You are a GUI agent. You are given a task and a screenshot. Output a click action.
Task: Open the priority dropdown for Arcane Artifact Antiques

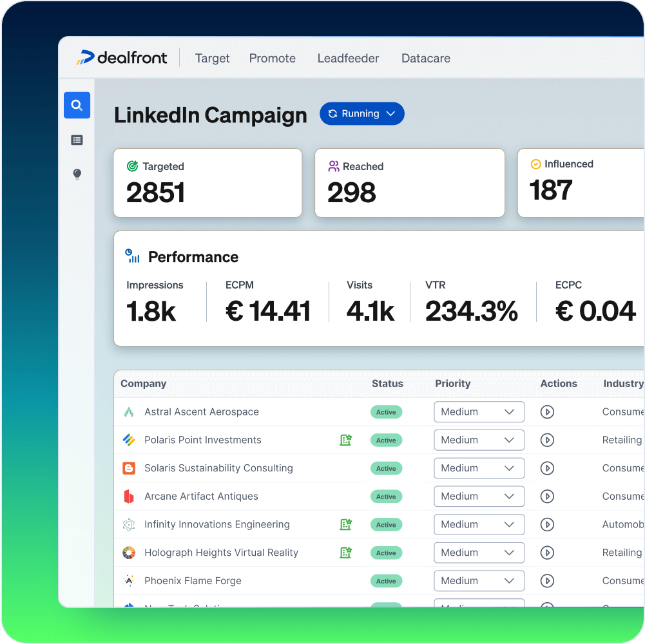pyautogui.click(x=479, y=497)
